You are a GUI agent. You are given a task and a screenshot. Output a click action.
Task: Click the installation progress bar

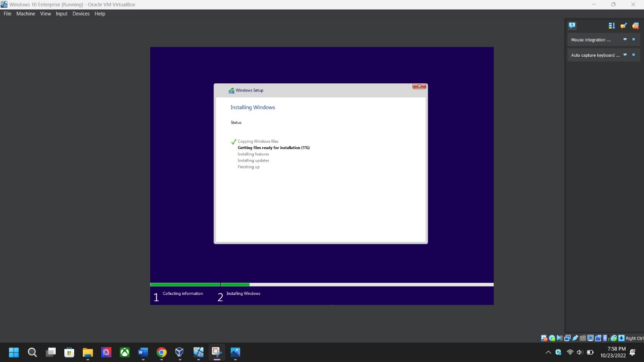pos(322,285)
